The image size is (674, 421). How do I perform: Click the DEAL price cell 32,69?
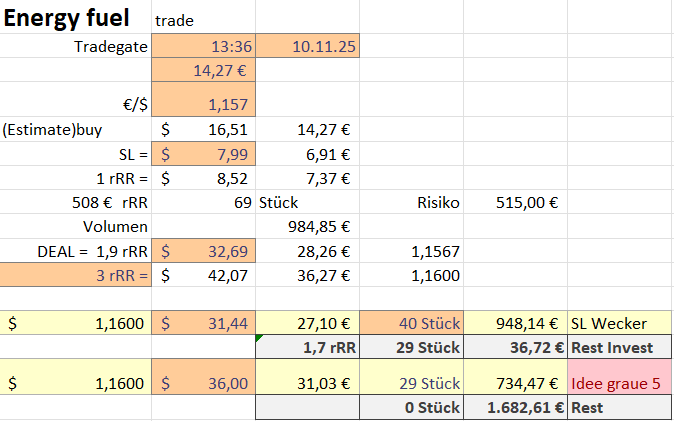[203, 250]
